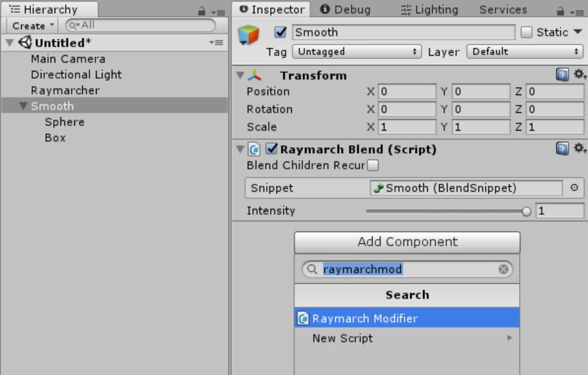Select Directional Light in Hierarchy
Image resolution: width=588 pixels, height=375 pixels.
pyautogui.click(x=114, y=75)
